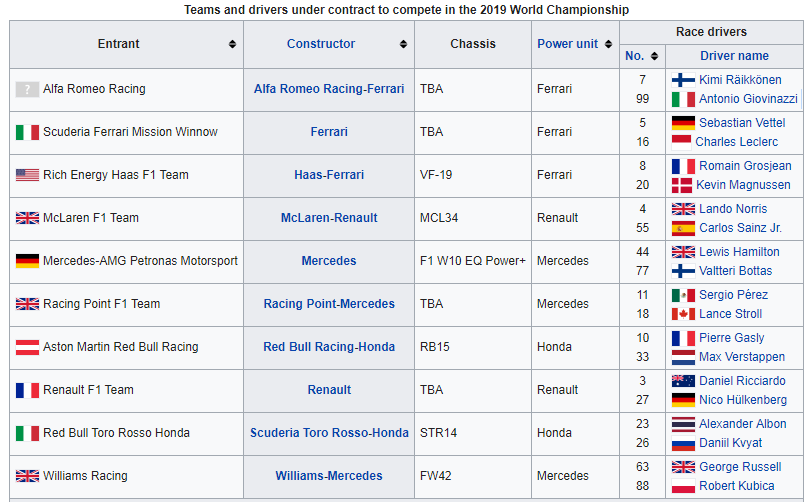Open McLaren-Renault constructor link

(x=329, y=217)
